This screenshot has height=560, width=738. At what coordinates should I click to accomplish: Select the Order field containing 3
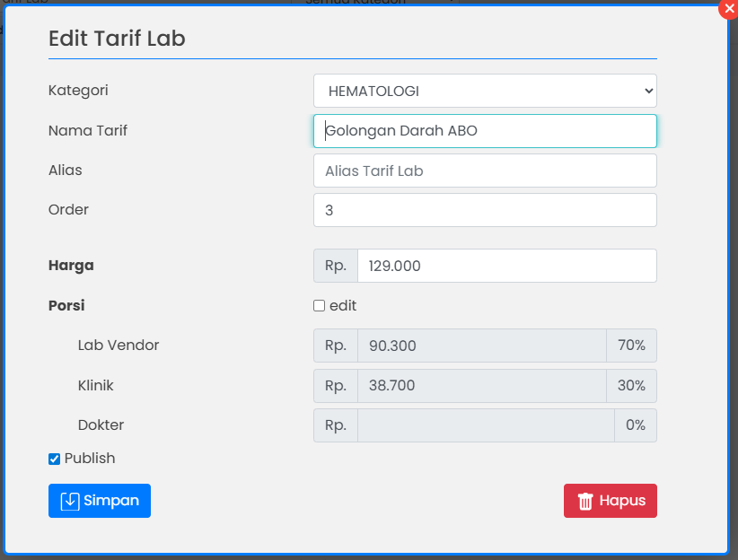(485, 210)
